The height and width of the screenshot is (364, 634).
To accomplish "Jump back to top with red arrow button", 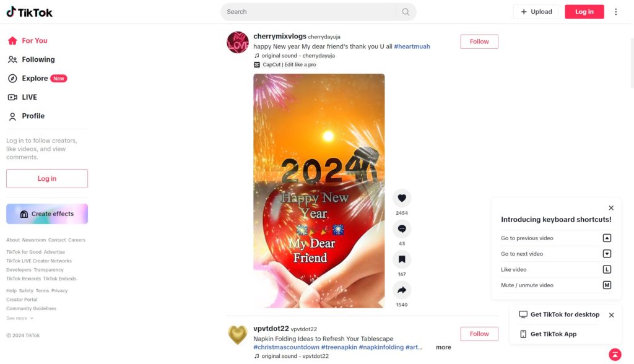I will point(615,355).
